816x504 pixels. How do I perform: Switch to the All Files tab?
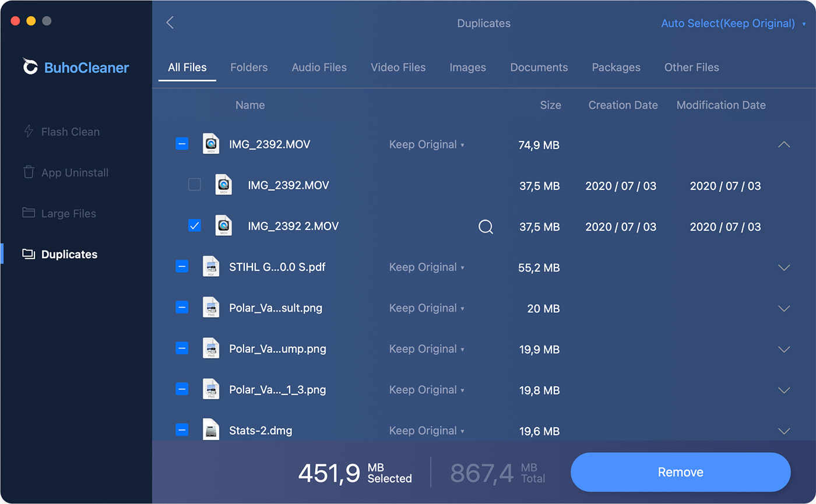tap(187, 67)
